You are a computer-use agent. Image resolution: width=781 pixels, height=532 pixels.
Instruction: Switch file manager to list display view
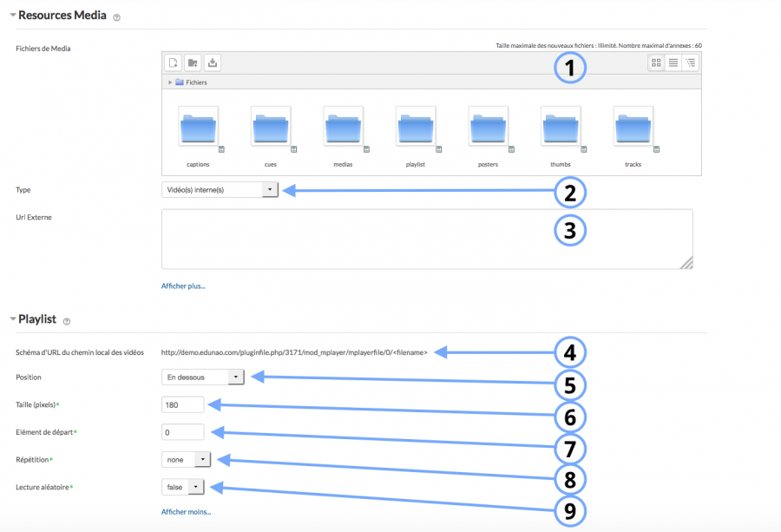pyautogui.click(x=675, y=62)
